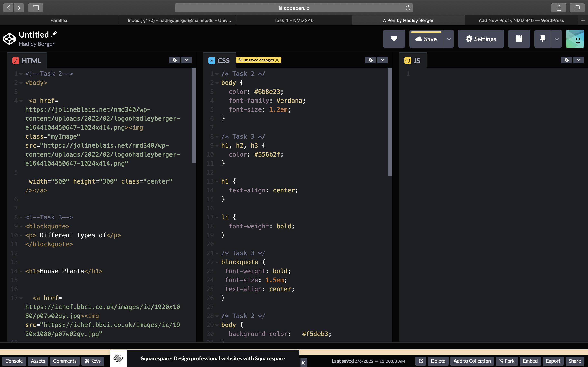
Task: Dismiss the 51 unsaved changes badge
Action: click(x=277, y=60)
